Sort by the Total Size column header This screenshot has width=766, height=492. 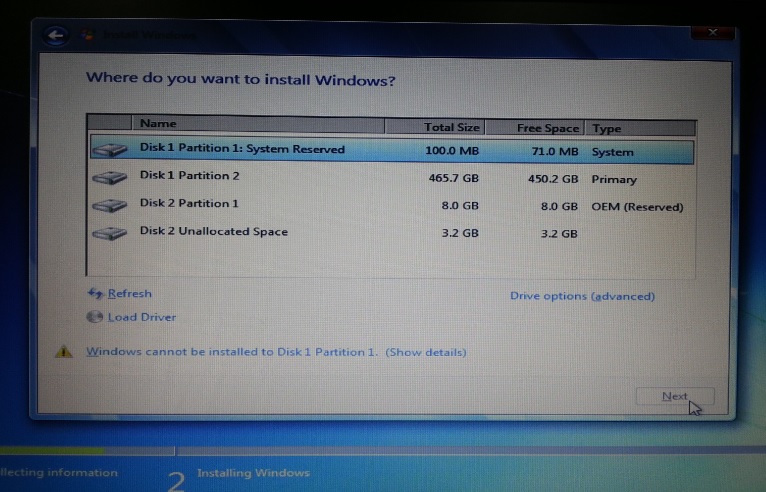pyautogui.click(x=435, y=127)
